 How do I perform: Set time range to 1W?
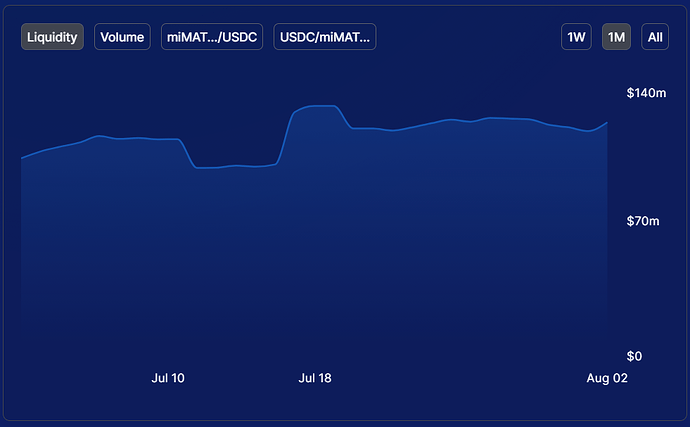click(577, 37)
